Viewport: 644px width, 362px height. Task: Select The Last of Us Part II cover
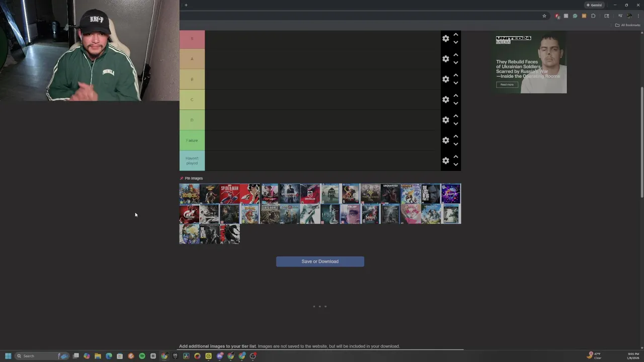(431, 194)
